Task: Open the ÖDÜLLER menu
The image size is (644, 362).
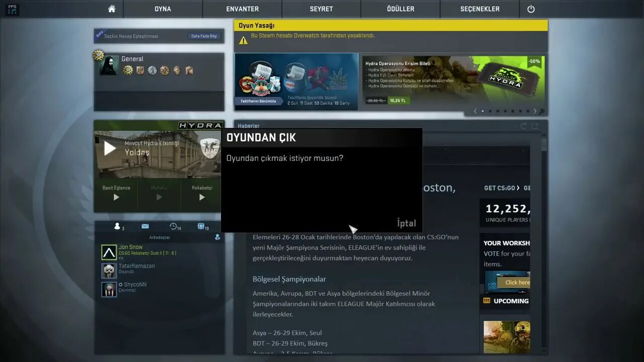Action: [400, 9]
